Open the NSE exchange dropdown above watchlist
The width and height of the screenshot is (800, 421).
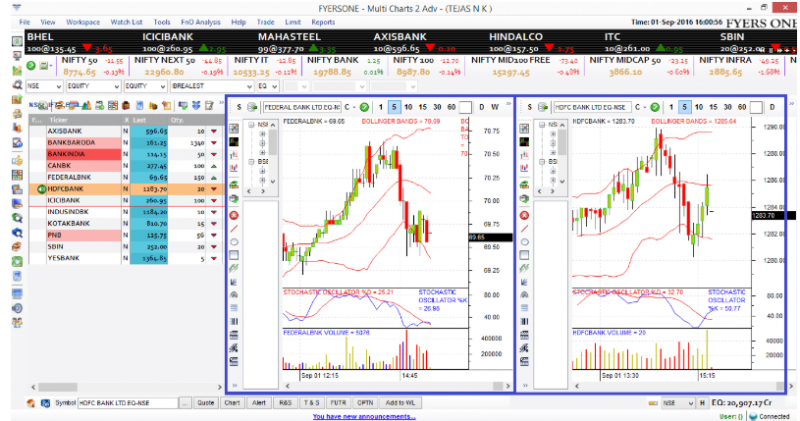pos(44,86)
